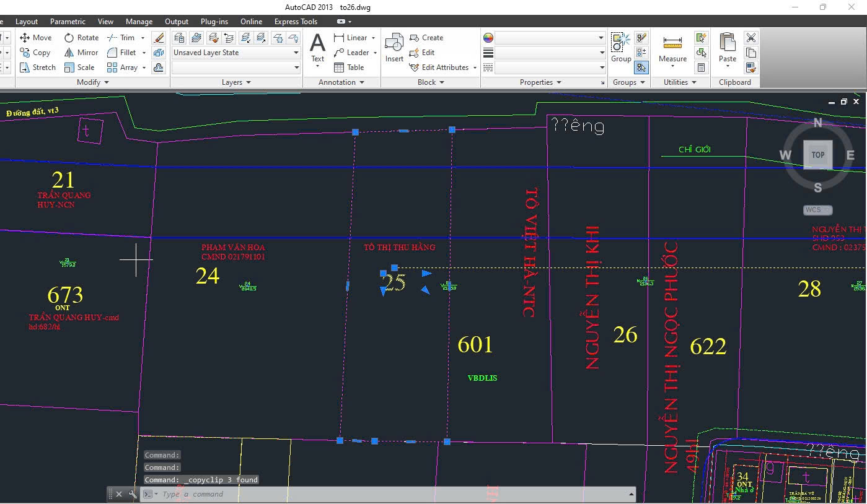This screenshot has width=867, height=504.
Task: Open the Unsaved Layer State dropdown
Action: point(235,53)
